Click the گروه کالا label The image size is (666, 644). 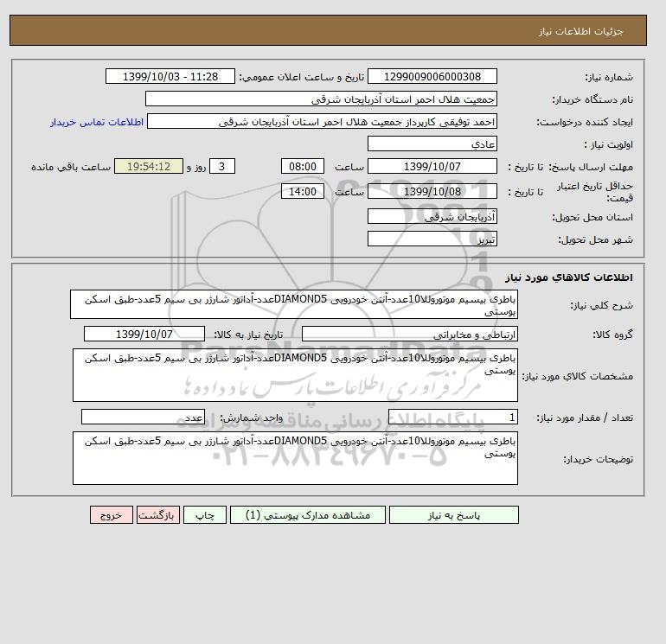click(612, 335)
